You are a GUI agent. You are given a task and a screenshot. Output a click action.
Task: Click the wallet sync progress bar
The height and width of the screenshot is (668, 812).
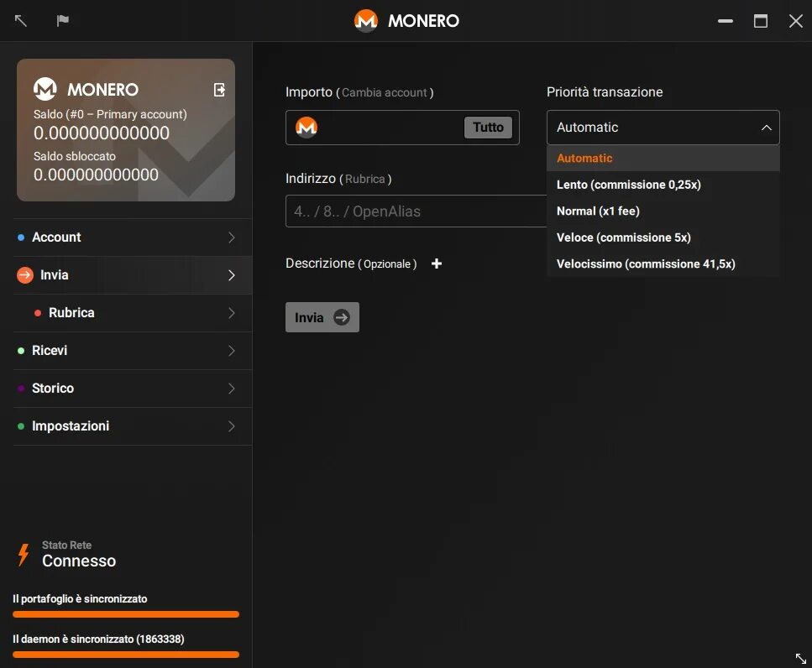coord(126,614)
